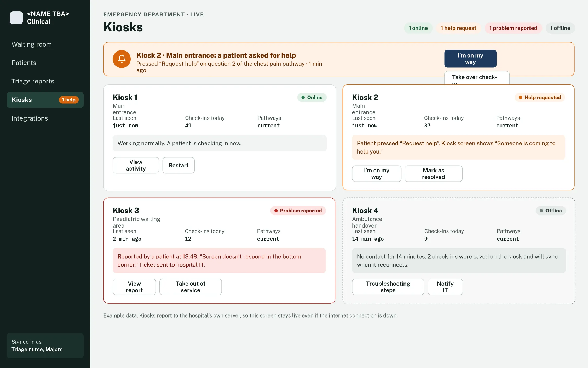This screenshot has width=588, height=368.
Task: Filter by '1 offline' chip
Action: click(560, 28)
